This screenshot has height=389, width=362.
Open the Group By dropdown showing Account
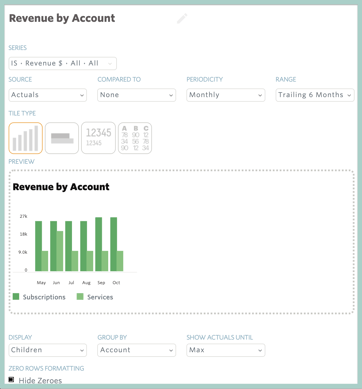(137, 350)
